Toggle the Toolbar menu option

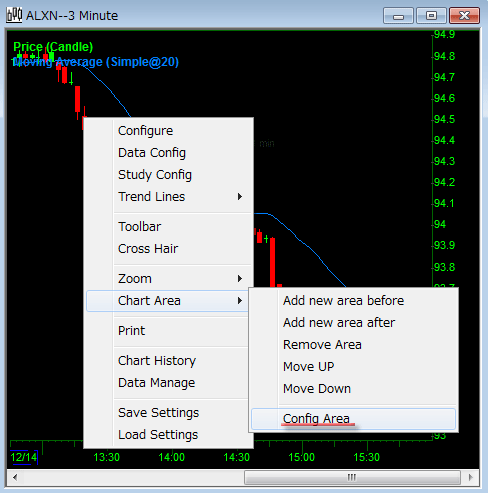140,227
